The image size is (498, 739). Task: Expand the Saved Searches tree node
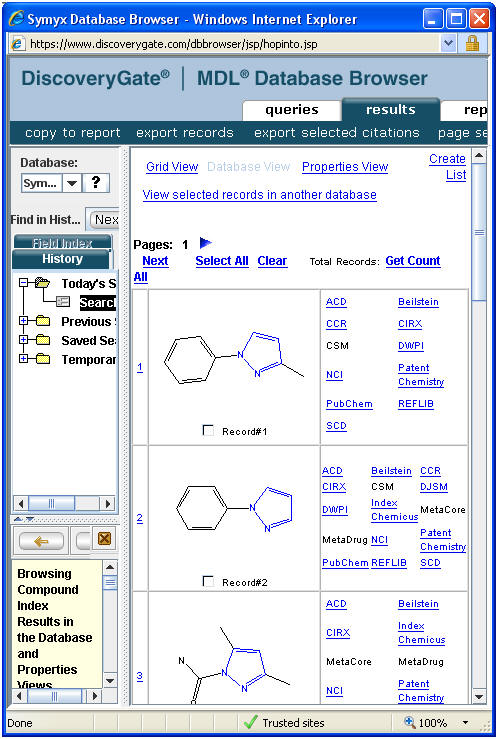coord(23,340)
